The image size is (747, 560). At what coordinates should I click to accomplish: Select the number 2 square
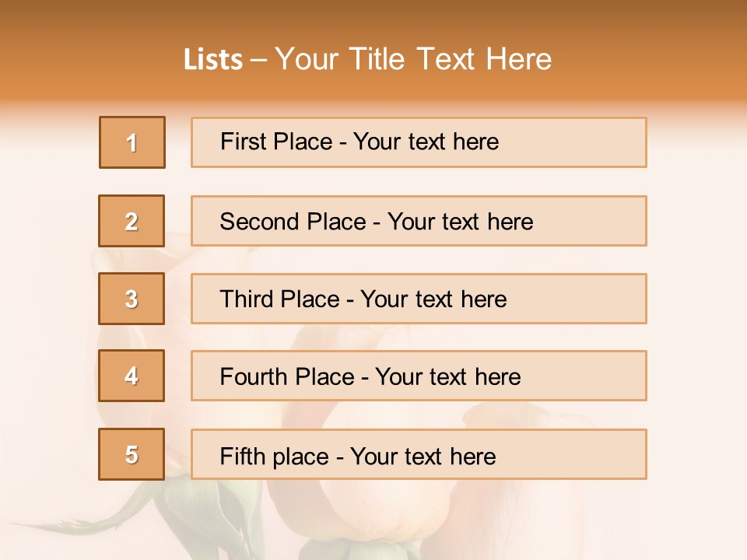coord(132,221)
